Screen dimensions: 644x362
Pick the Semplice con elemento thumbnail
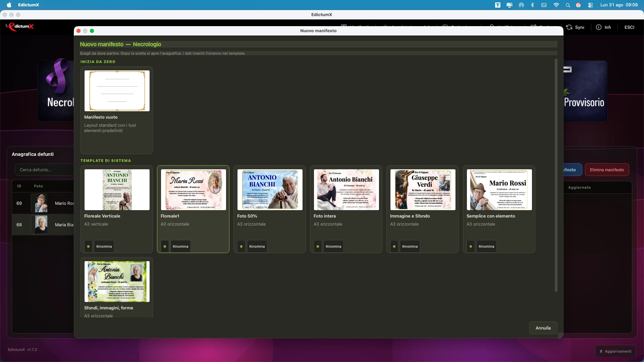click(x=499, y=190)
